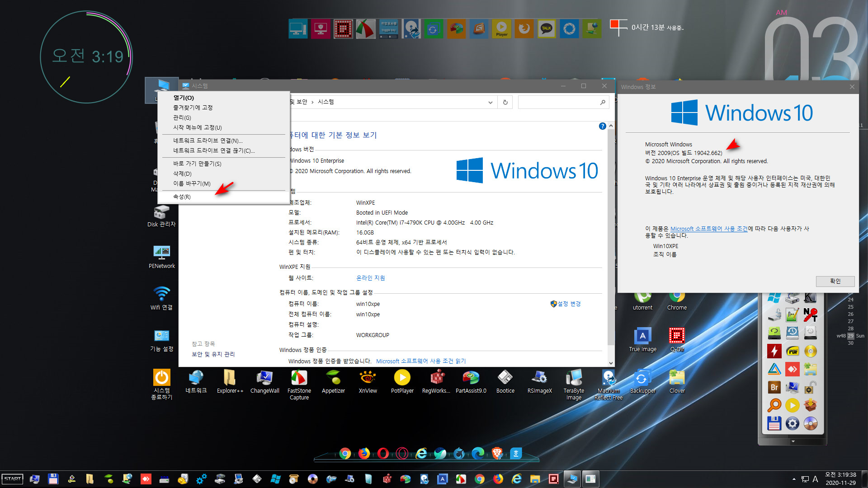
Task: Expand the address bar history dropdown
Action: (490, 102)
